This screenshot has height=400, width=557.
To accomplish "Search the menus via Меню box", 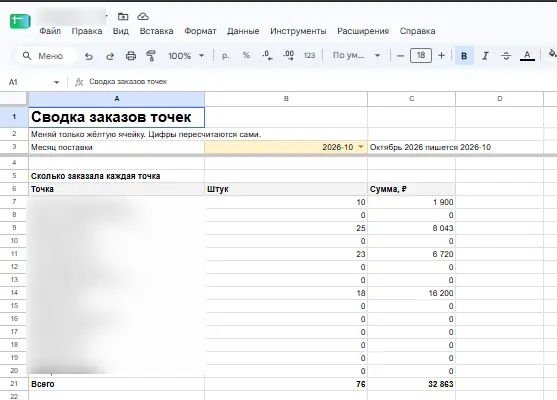I will tap(46, 56).
